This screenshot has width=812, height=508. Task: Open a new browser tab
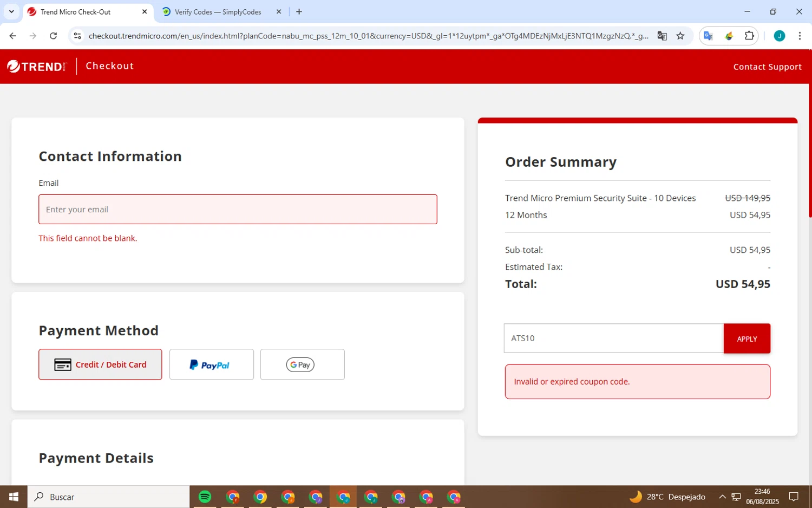(299, 12)
